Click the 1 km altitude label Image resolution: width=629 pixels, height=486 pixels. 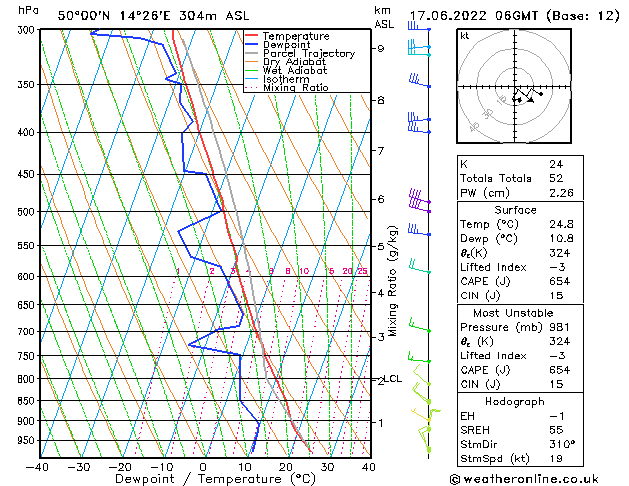(x=380, y=423)
